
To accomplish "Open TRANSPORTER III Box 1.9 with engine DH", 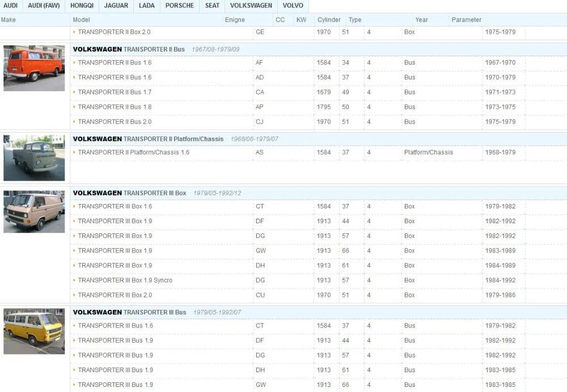I will (x=115, y=266).
